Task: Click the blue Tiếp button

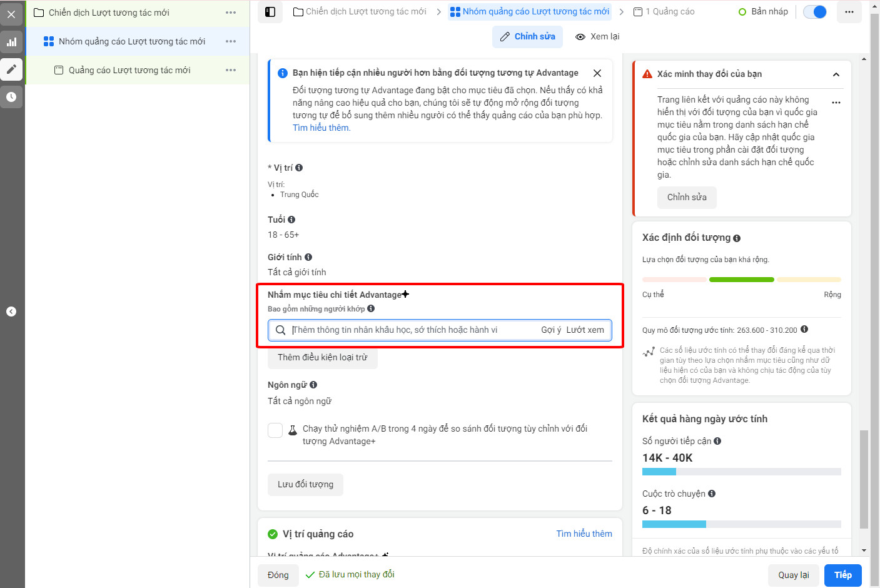Action: 842,575
